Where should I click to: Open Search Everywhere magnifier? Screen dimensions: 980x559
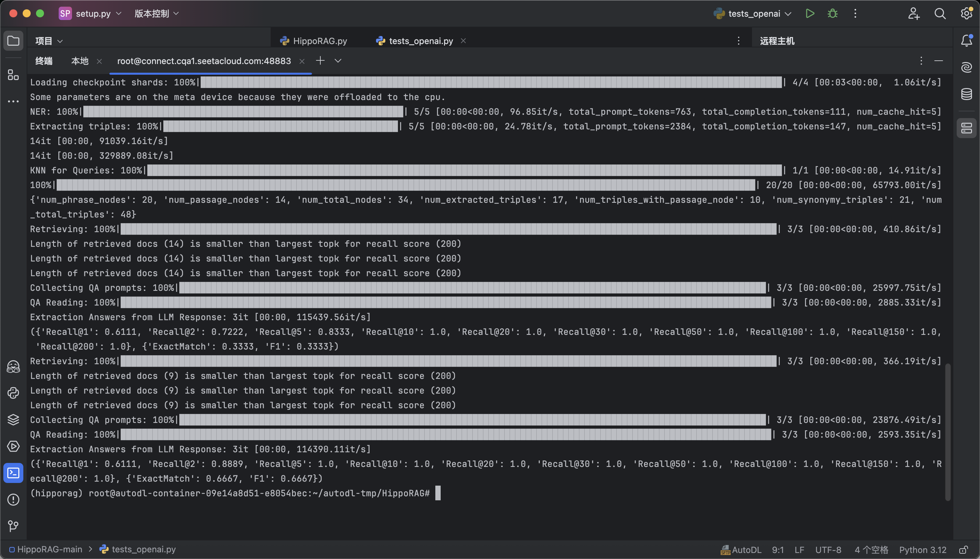940,14
